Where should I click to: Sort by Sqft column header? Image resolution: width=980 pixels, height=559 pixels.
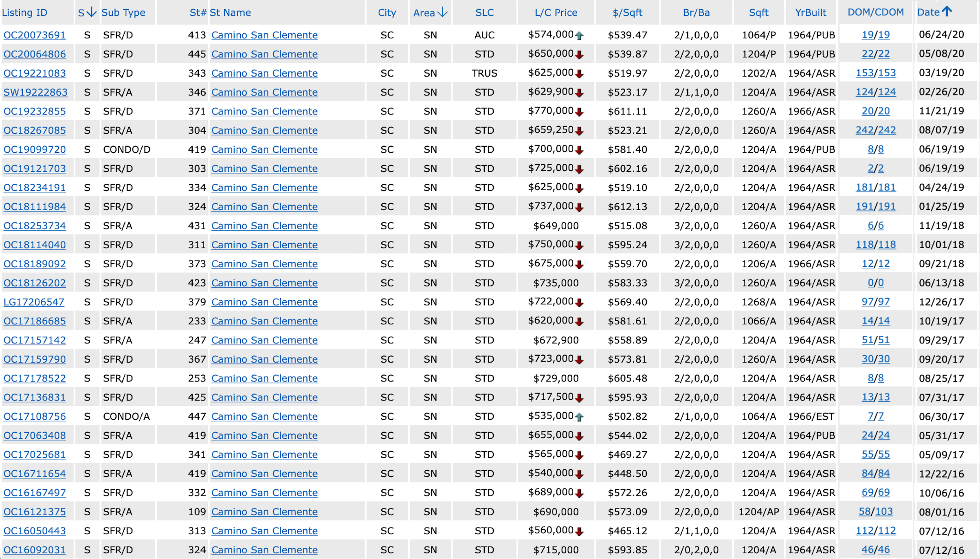pos(758,13)
